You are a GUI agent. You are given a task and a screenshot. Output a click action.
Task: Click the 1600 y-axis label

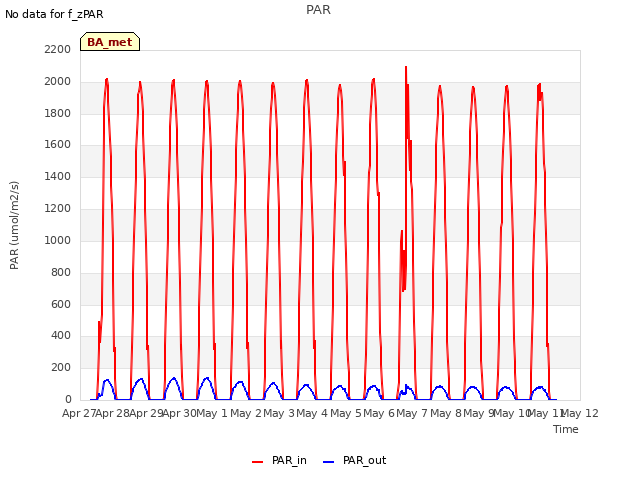[x=58, y=144]
